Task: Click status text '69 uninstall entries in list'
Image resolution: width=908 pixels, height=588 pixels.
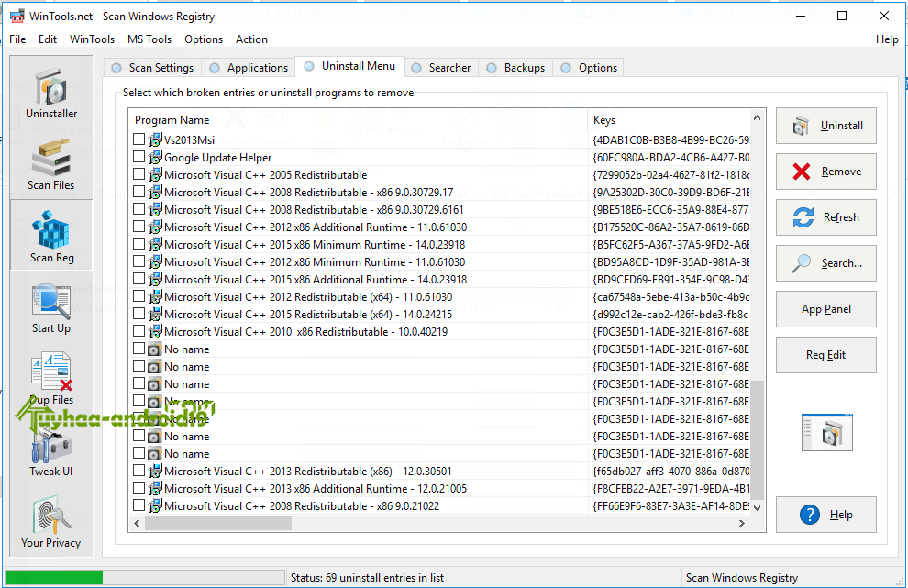Action: point(384,578)
